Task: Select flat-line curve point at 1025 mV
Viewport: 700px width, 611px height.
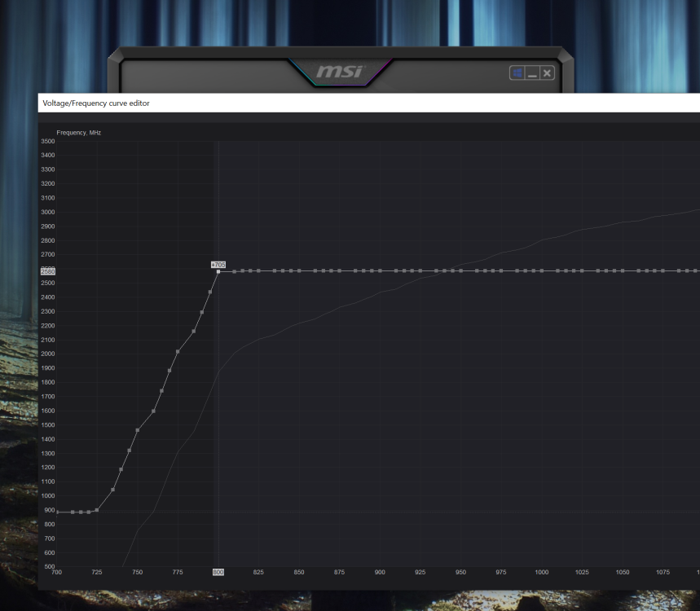Action: click(582, 271)
